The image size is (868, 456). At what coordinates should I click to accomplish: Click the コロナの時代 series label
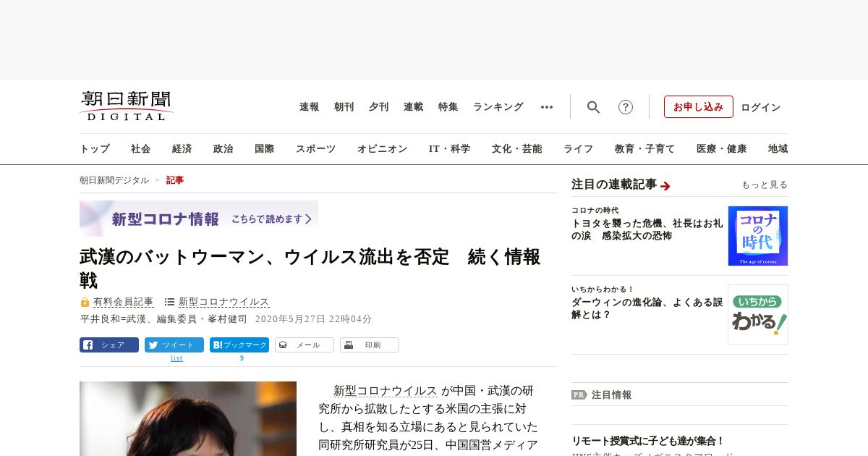click(597, 211)
